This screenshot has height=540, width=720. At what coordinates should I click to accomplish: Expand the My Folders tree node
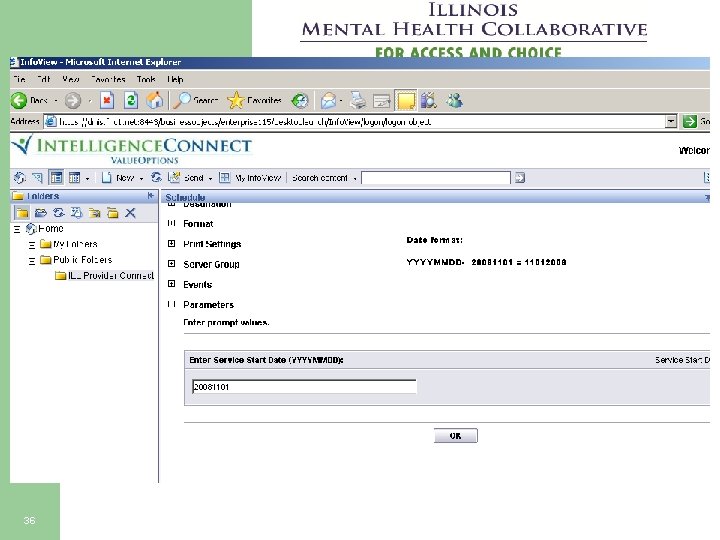32,245
